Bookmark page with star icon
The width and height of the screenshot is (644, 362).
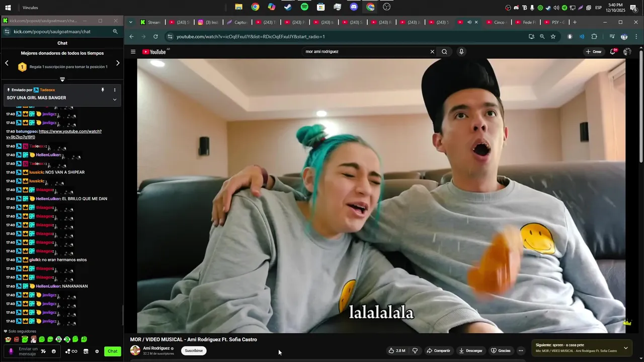pyautogui.click(x=553, y=37)
